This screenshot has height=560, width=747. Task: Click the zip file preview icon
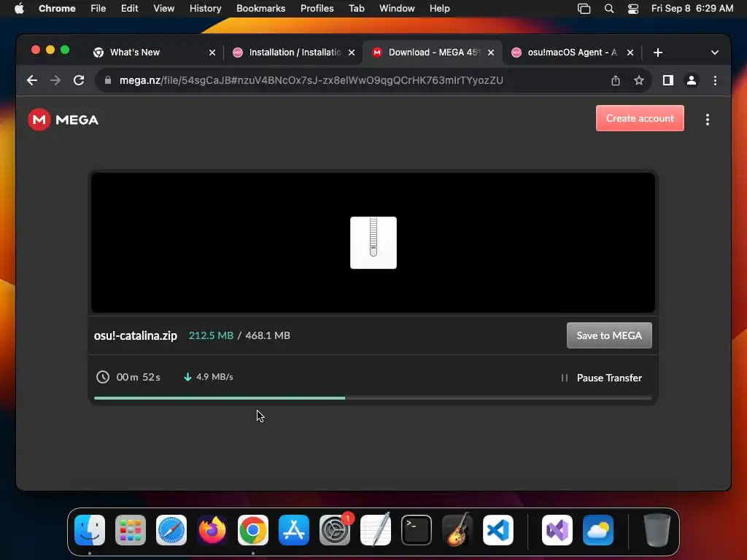pos(373,243)
